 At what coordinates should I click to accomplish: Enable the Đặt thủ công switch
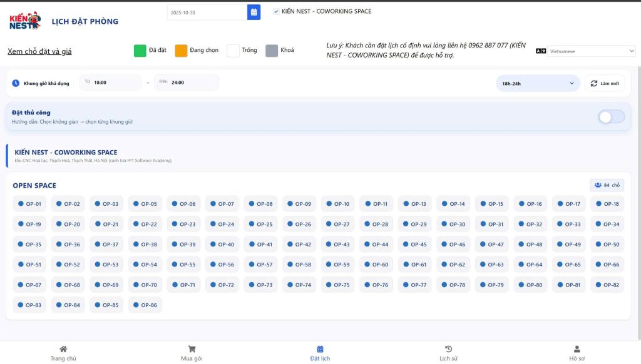point(611,117)
